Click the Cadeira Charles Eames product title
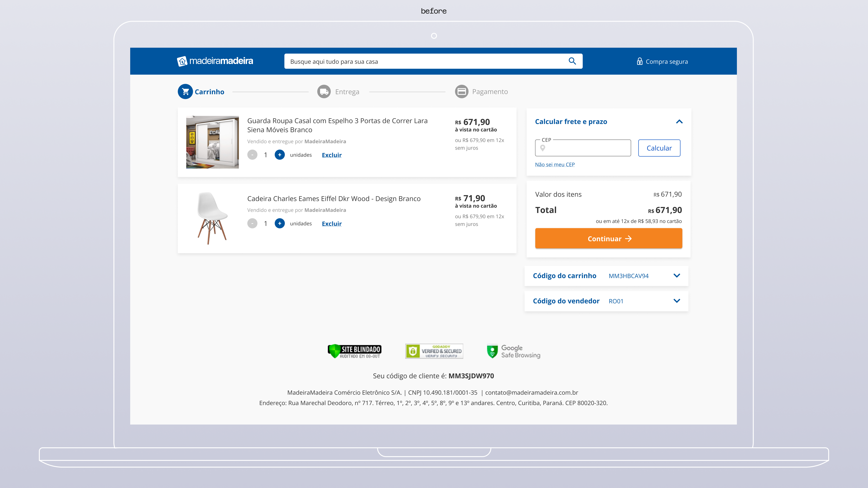The height and width of the screenshot is (488, 868). [334, 198]
